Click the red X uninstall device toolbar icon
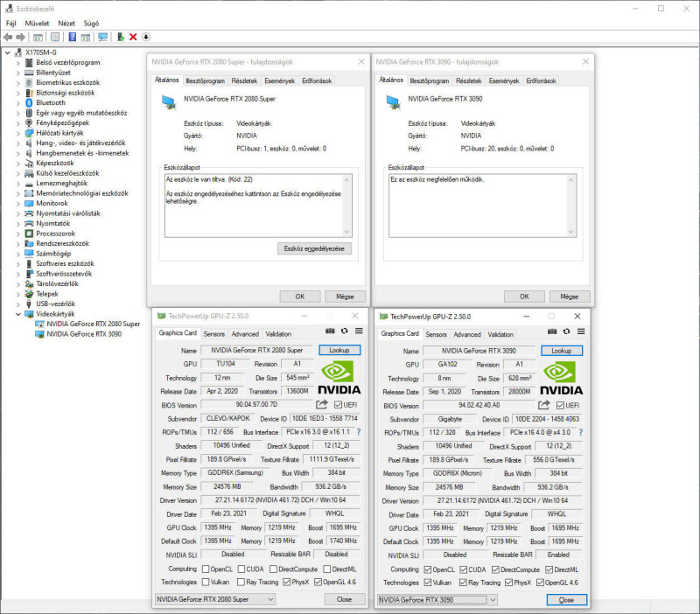The width and height of the screenshot is (700, 614). (133, 37)
